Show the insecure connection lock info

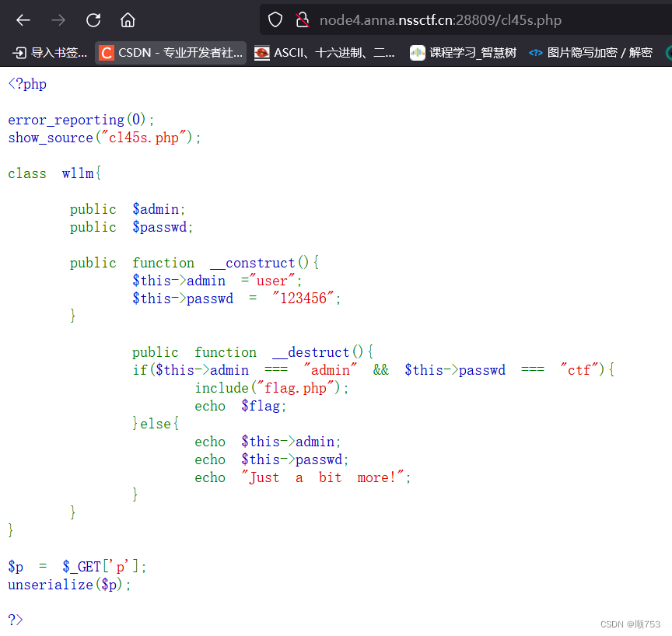coord(302,20)
